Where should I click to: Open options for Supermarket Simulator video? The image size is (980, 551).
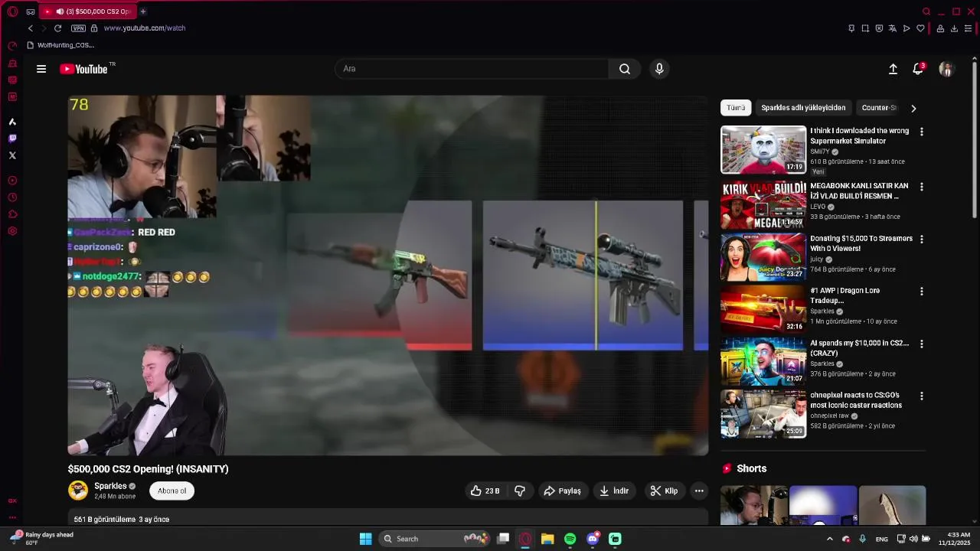(x=921, y=132)
